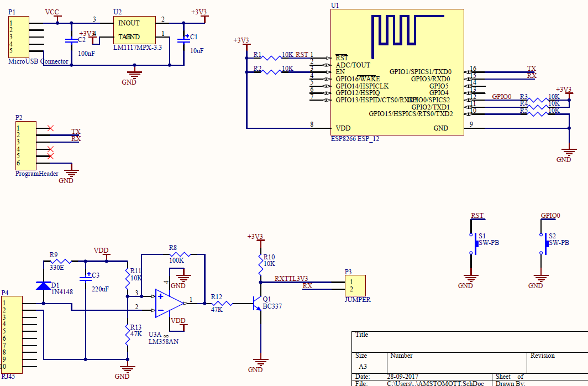Click the C3 220uF capacitor symbol
588x386 pixels.
[85, 278]
